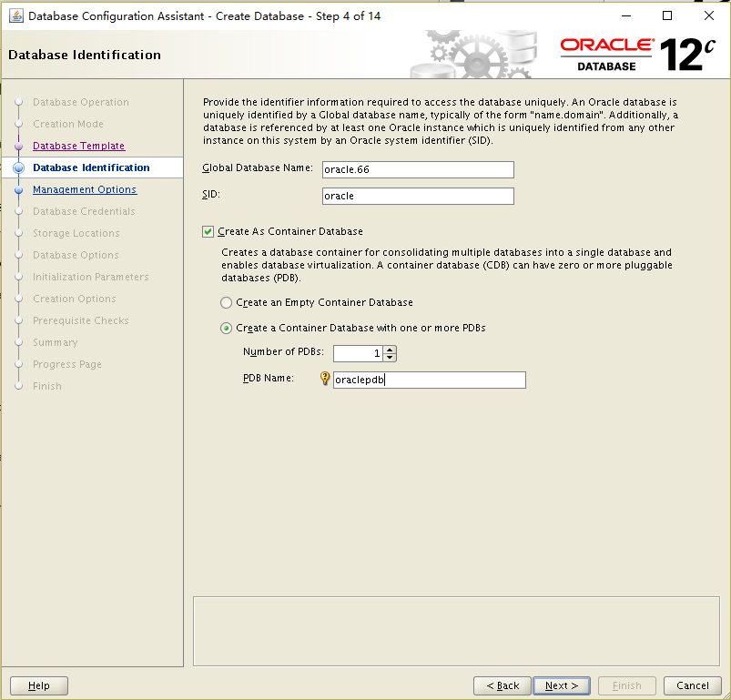This screenshot has height=700, width=731.
Task: Select Container Database with one or more PDBs
Action: click(226, 329)
